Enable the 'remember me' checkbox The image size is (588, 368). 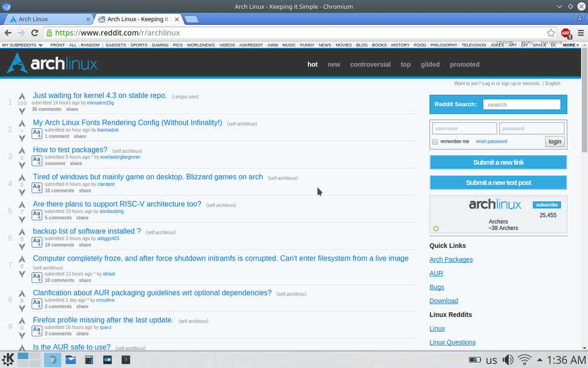pyautogui.click(x=435, y=141)
